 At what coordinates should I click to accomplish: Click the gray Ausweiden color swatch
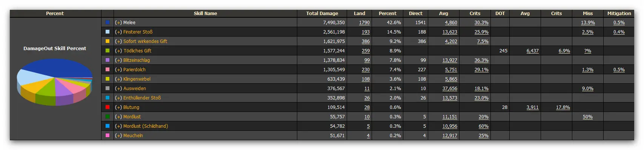pyautogui.click(x=108, y=89)
